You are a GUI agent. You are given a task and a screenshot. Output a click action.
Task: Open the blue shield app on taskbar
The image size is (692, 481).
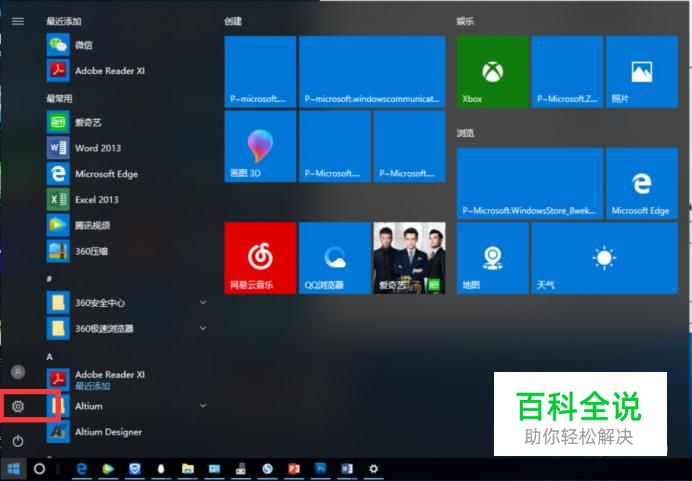(135, 469)
